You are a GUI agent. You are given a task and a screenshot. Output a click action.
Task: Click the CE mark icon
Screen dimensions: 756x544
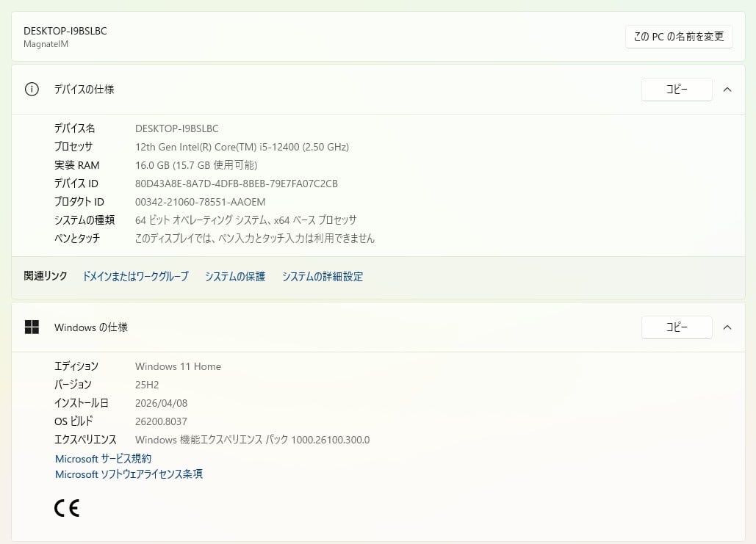point(67,508)
